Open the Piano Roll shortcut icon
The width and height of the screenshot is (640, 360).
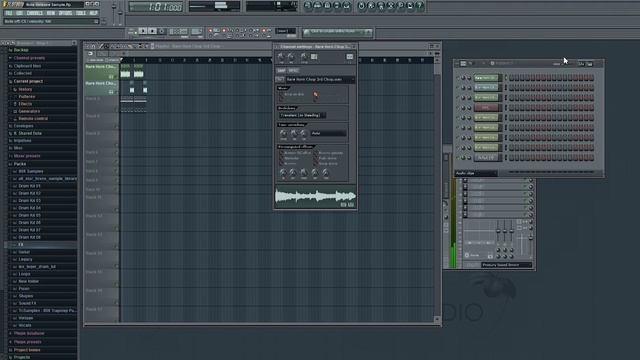point(327,6)
